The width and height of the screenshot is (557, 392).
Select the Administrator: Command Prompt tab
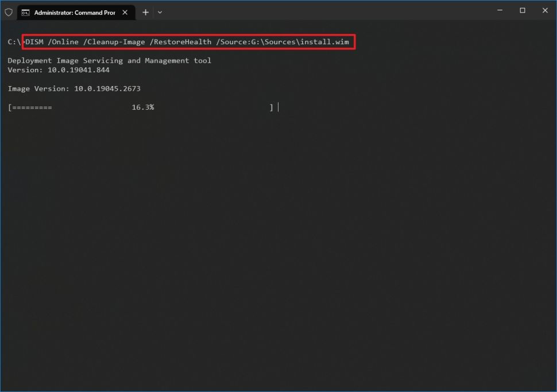[x=76, y=13]
